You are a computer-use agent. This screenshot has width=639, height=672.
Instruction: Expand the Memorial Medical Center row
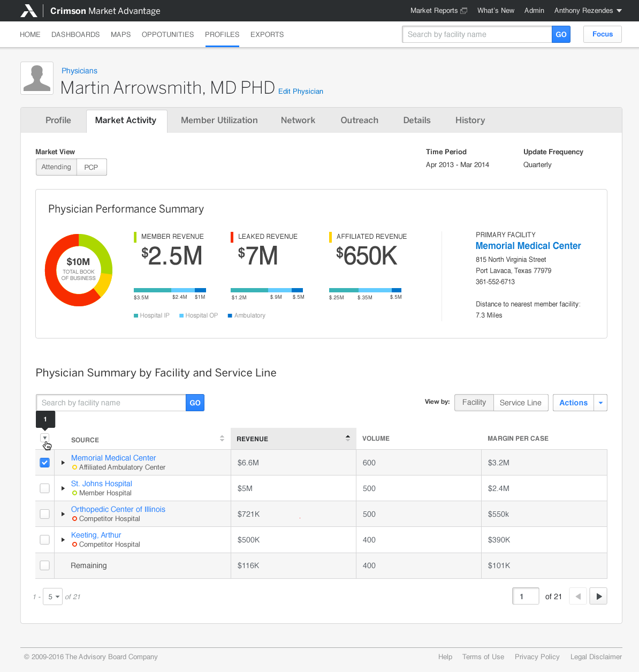(x=63, y=463)
